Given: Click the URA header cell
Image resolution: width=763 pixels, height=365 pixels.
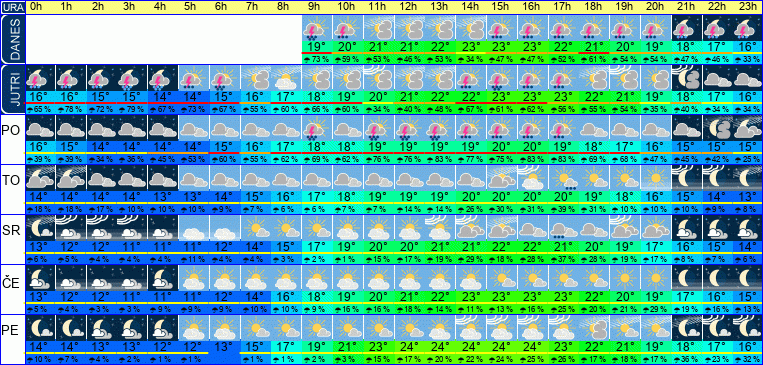Looking at the screenshot, I should point(12,7).
